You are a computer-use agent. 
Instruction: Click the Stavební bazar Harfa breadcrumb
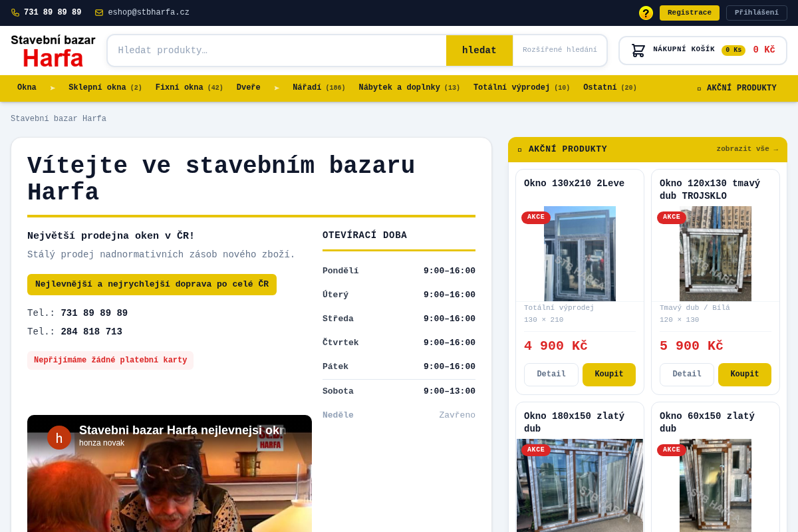click(59, 119)
